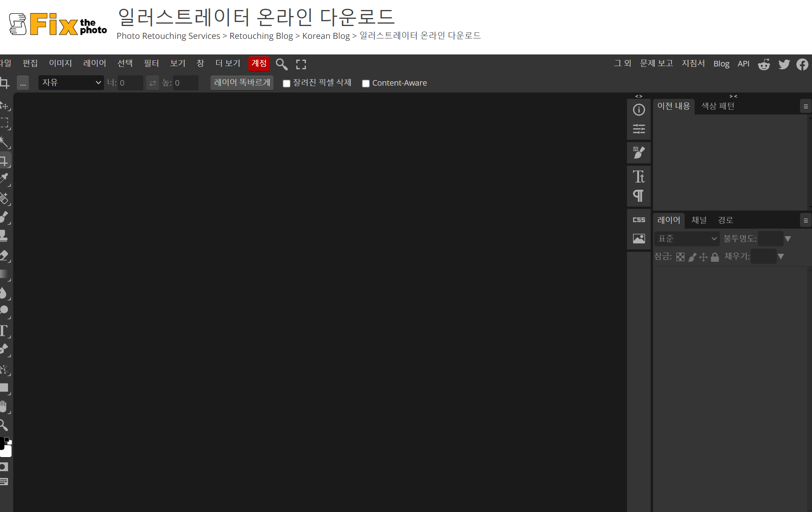Open the brush settings panel icon
812x512 pixels.
click(639, 153)
